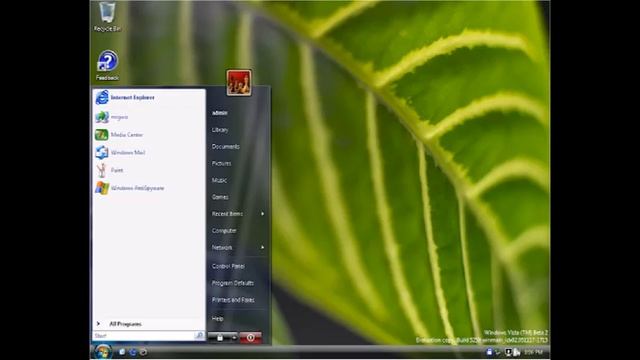This screenshot has height=360, width=640.
Task: Click the lock button in Start menu
Action: pos(220,338)
